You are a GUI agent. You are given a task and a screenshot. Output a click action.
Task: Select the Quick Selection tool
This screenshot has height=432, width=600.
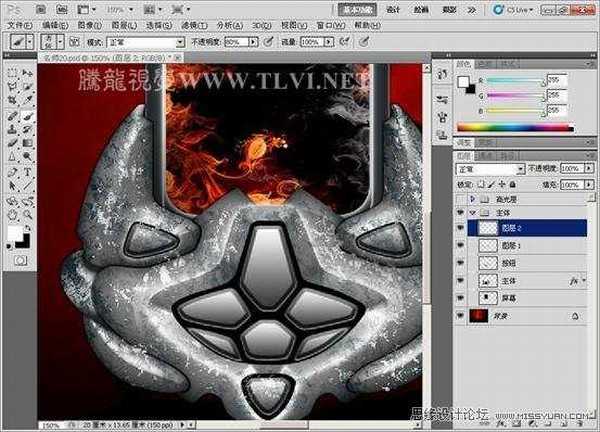27,86
